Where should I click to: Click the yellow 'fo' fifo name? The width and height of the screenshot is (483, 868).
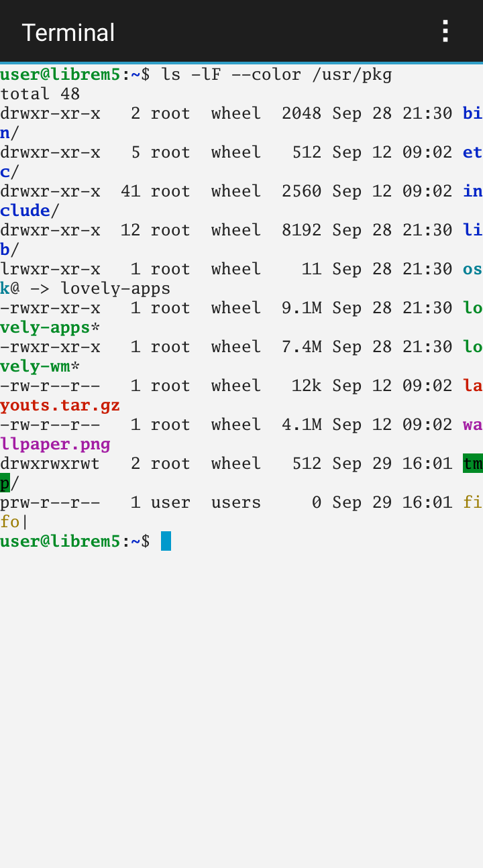pos(10,522)
